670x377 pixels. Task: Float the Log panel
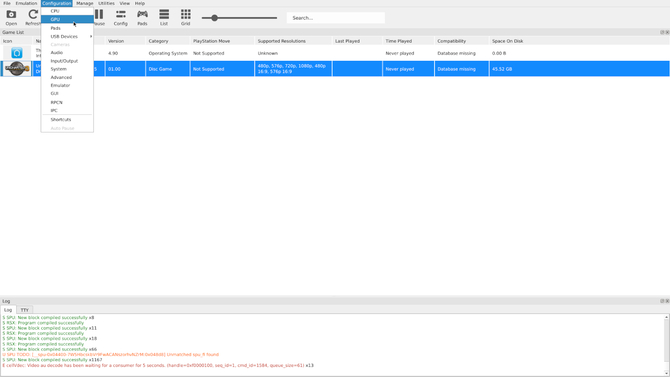coord(662,301)
